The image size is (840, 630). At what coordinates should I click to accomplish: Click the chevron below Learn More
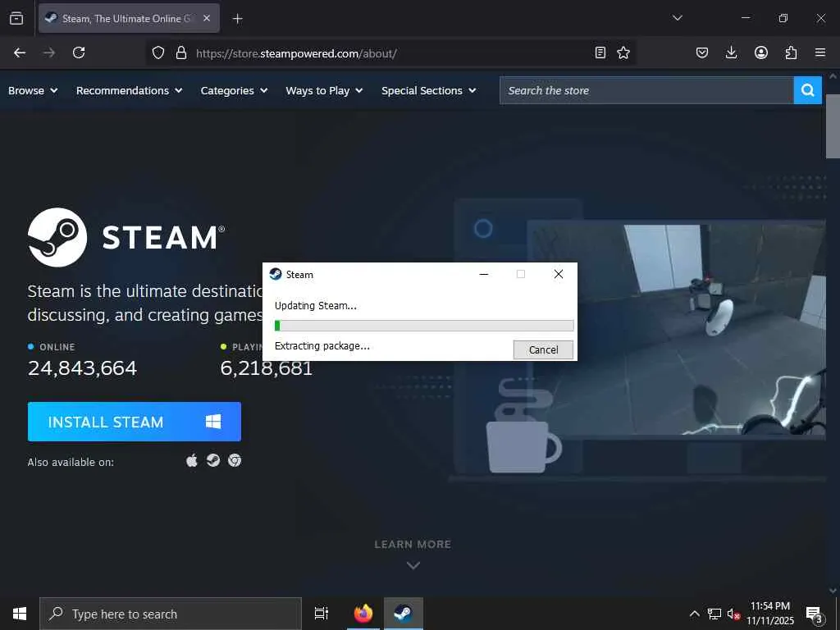[x=413, y=565]
